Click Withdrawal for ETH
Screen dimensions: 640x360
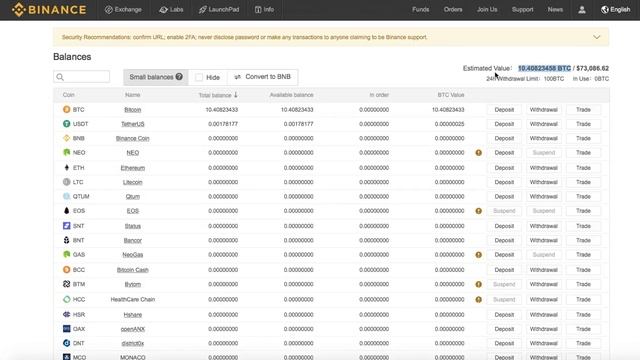coord(543,167)
